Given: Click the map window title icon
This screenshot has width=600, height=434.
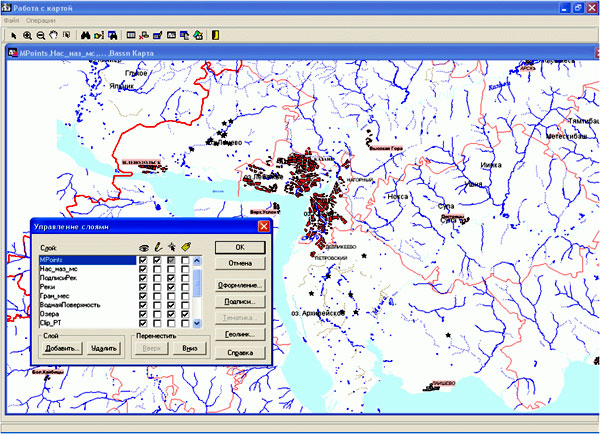Looking at the screenshot, I should (13, 53).
